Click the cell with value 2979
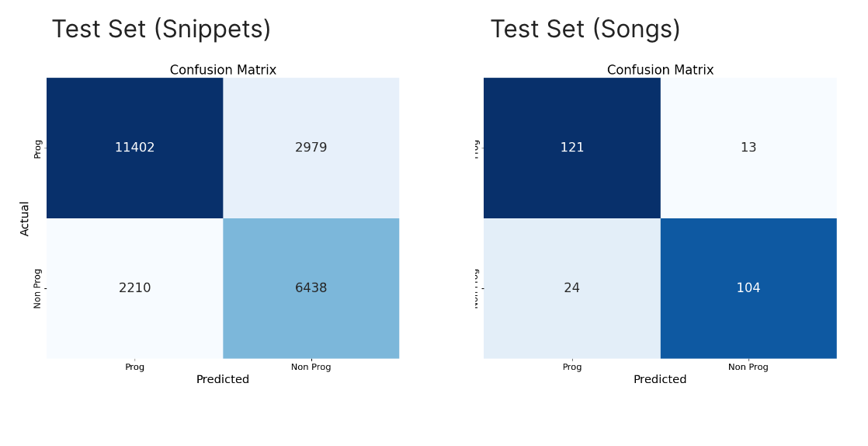 pos(311,148)
